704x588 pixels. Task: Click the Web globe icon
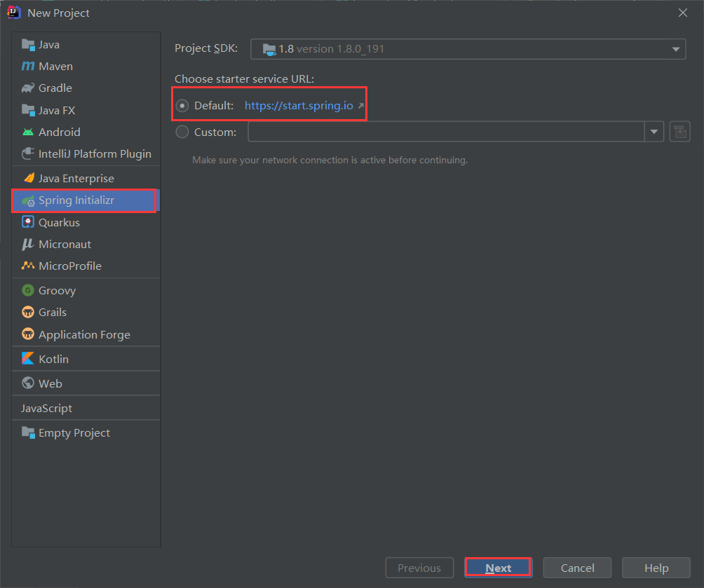pos(28,383)
